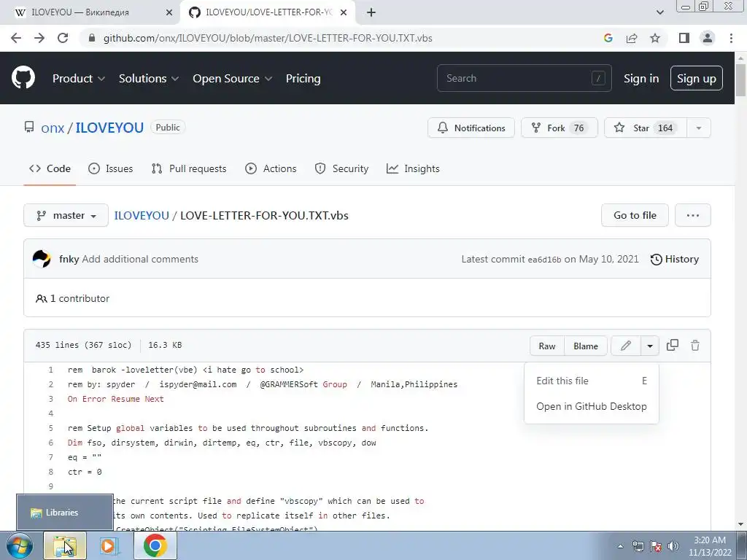Expand the Star list dropdown
The height and width of the screenshot is (560, 747).
coord(698,128)
